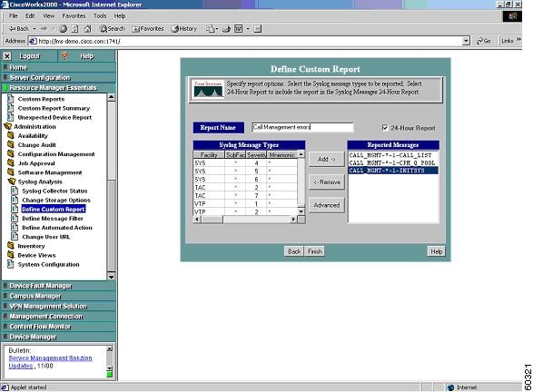Expand the VPN Management Solution section
Screen dimensions: 533x392
(58, 306)
